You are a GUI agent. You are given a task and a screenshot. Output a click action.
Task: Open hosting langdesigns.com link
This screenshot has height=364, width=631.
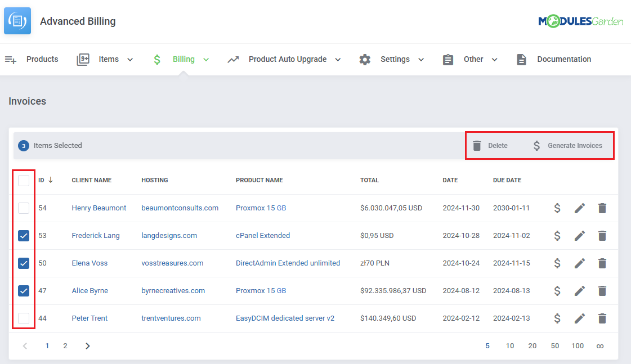tap(169, 235)
